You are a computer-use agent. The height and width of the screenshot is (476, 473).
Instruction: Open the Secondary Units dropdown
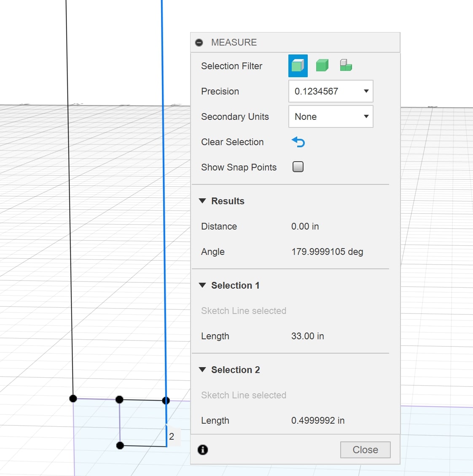pyautogui.click(x=331, y=116)
